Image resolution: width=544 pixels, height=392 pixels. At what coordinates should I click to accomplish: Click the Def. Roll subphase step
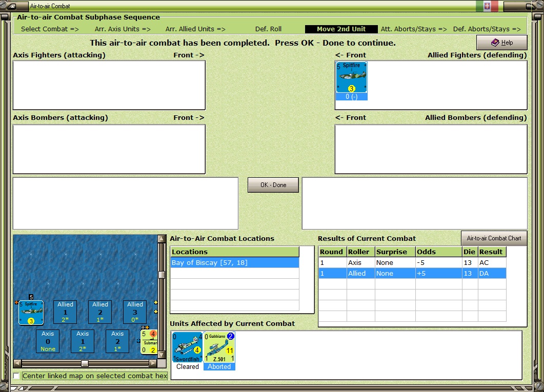(268, 29)
